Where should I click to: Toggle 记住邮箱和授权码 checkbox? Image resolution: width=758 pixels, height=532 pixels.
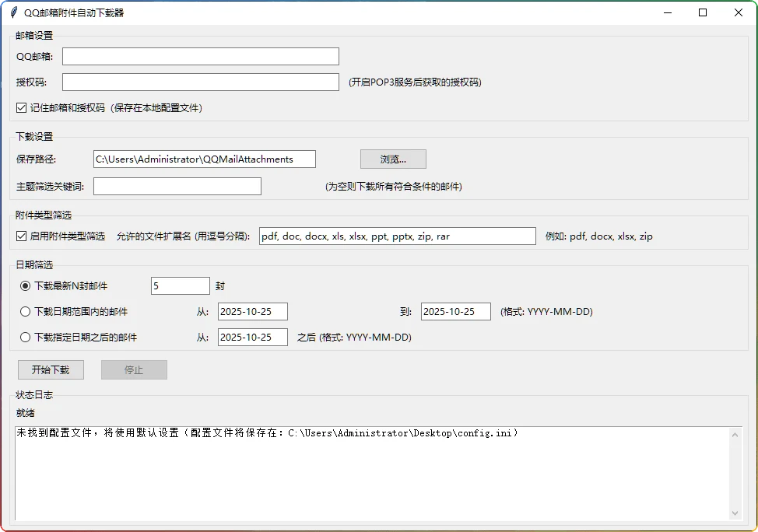[x=22, y=107]
